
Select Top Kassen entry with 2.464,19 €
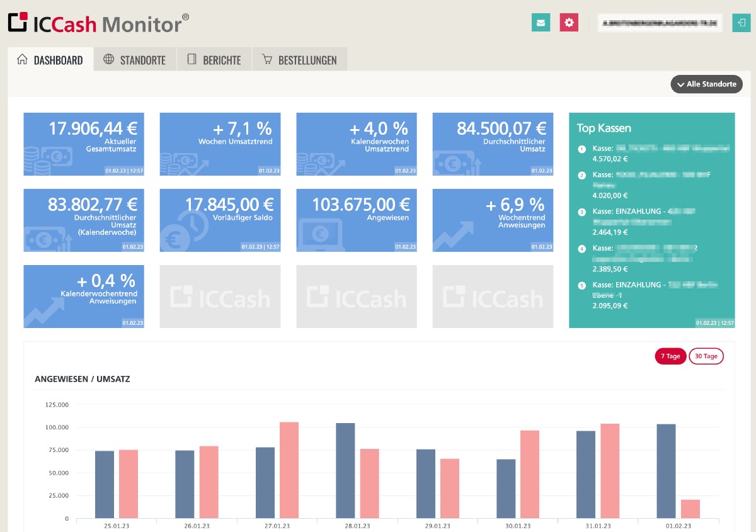(653, 222)
